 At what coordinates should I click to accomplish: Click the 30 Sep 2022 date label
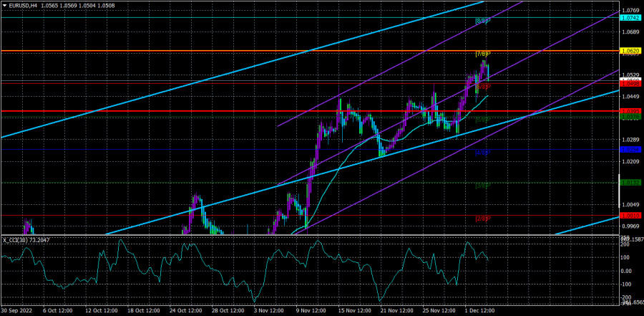[17, 311]
